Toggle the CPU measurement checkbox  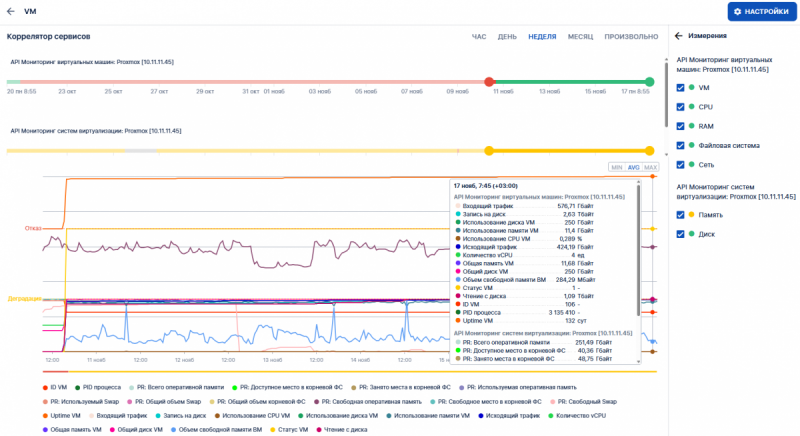[681, 106]
